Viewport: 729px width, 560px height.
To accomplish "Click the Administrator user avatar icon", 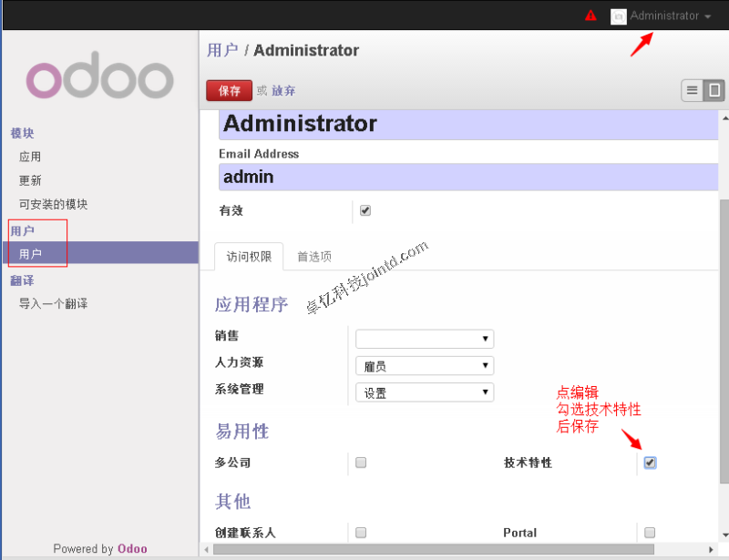I will (x=618, y=16).
